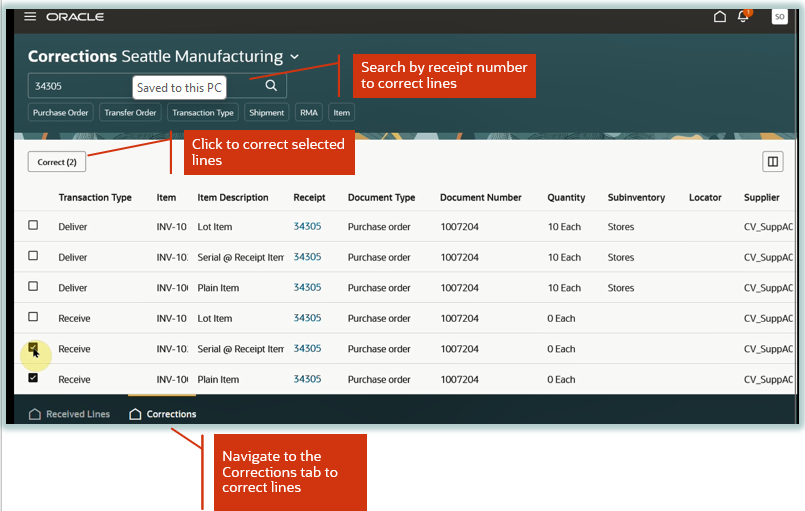
Task: Switch to the Received Lines tab
Action: 69,414
